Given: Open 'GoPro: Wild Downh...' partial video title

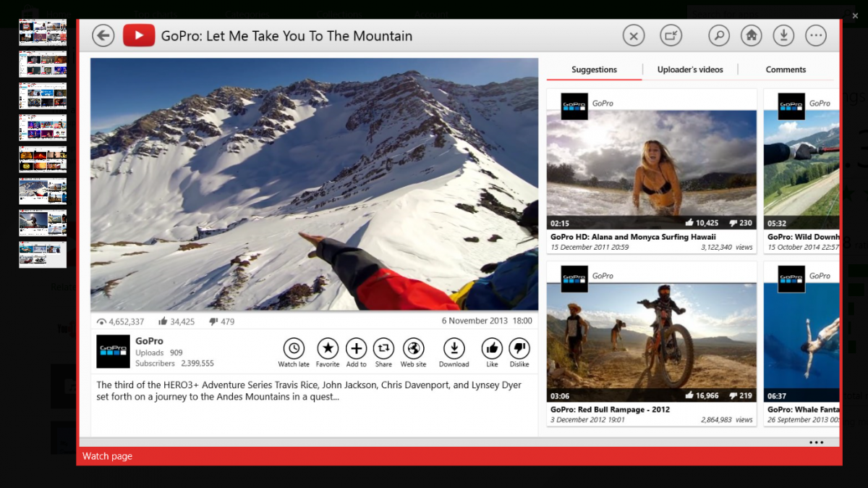Looking at the screenshot, I should click(803, 237).
